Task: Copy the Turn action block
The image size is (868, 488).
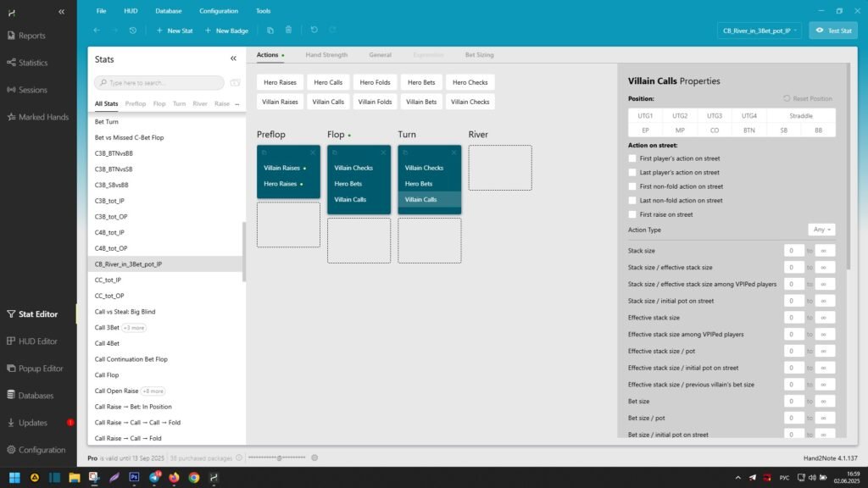Action: point(406,152)
